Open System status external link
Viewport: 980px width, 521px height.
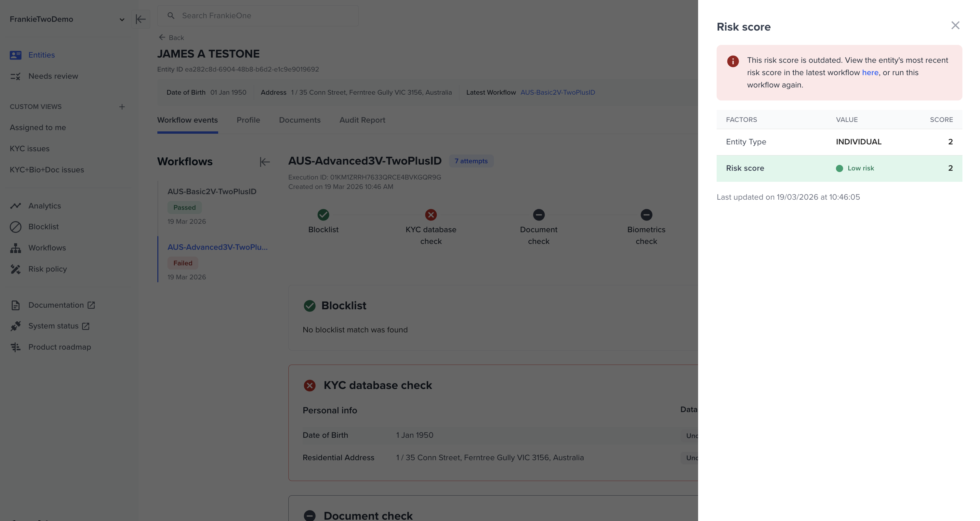53,326
